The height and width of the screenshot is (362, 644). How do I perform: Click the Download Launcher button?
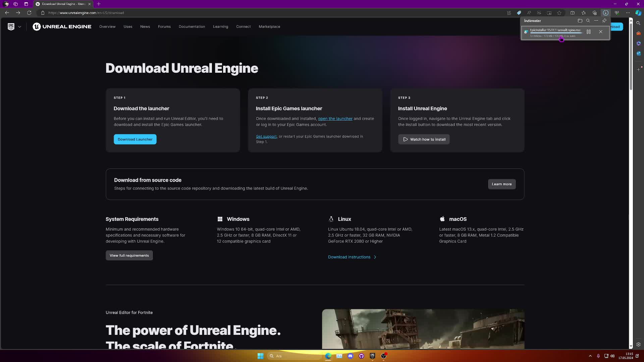click(135, 139)
